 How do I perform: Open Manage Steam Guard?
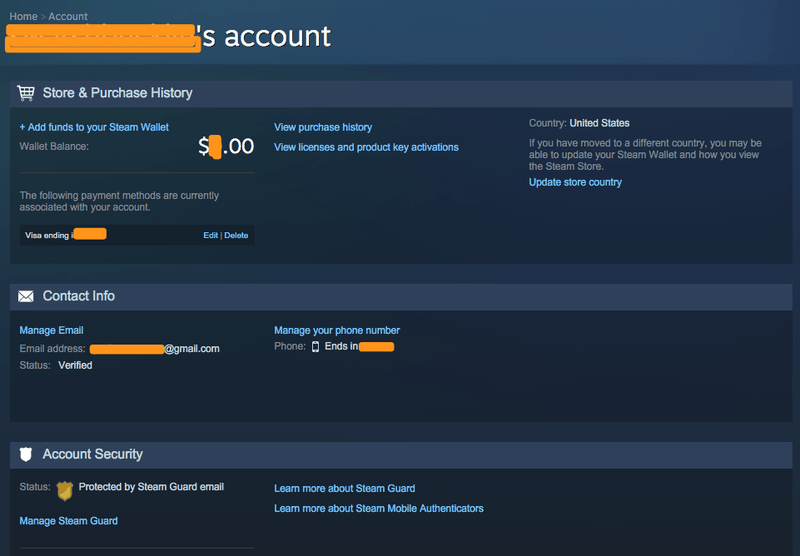68,521
